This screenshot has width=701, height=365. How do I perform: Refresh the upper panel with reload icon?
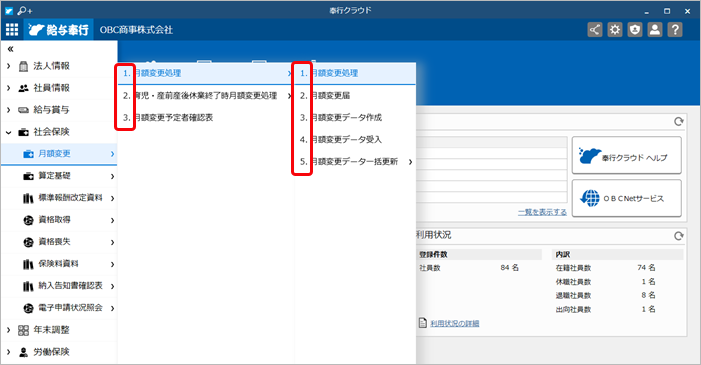679,122
